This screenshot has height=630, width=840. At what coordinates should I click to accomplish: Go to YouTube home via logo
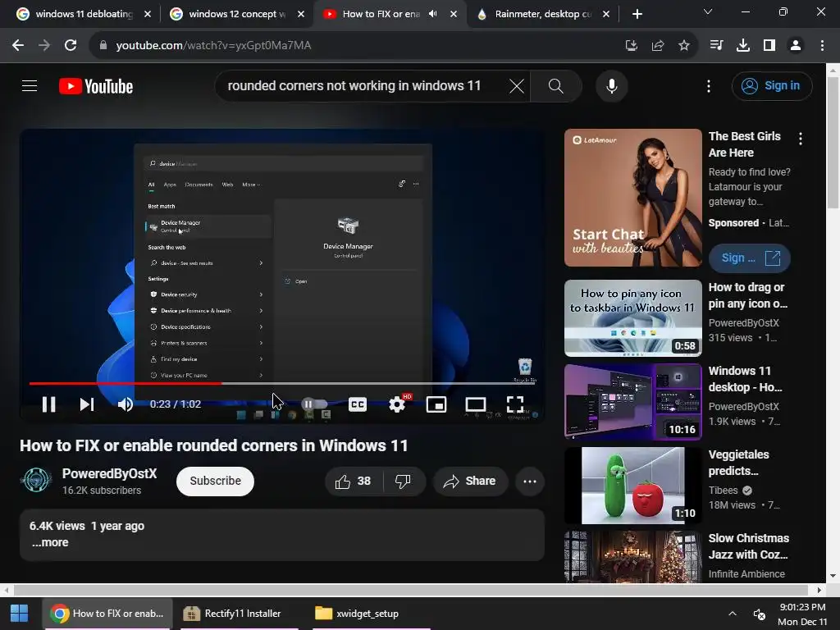(x=96, y=86)
